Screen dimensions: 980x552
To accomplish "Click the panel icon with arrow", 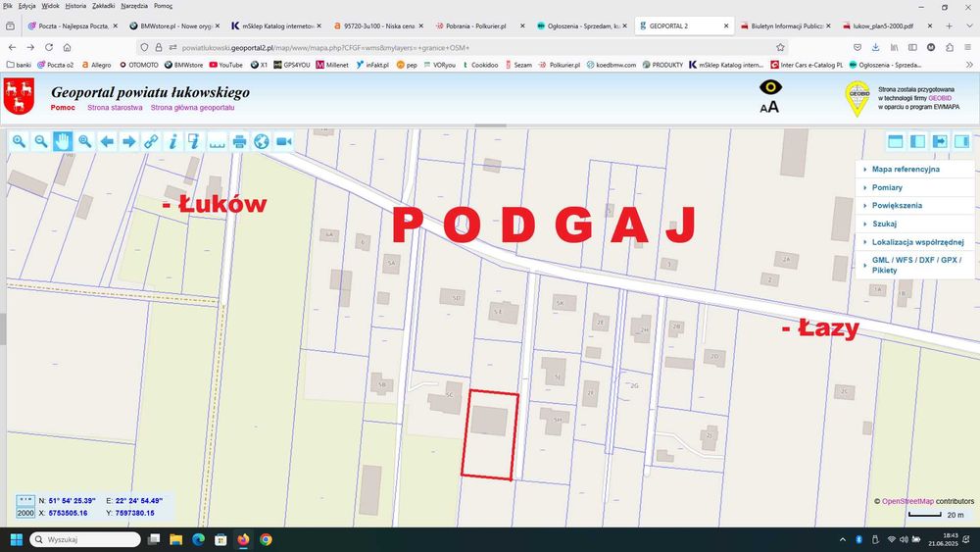I will pyautogui.click(x=940, y=142).
